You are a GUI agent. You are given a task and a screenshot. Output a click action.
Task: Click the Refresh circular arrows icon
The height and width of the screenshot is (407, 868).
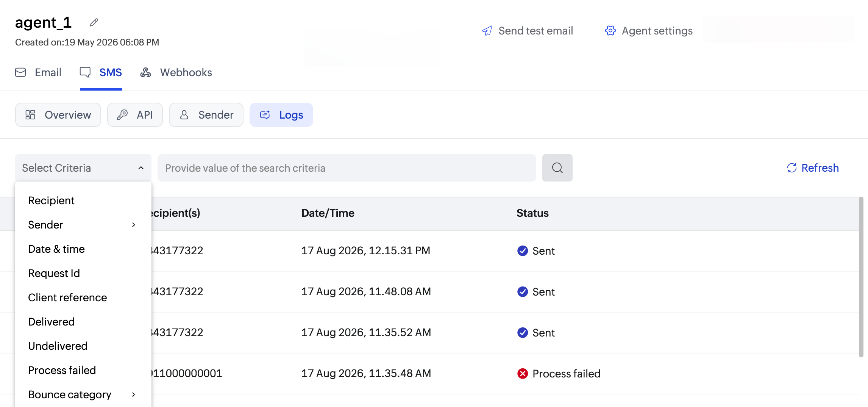coord(792,168)
